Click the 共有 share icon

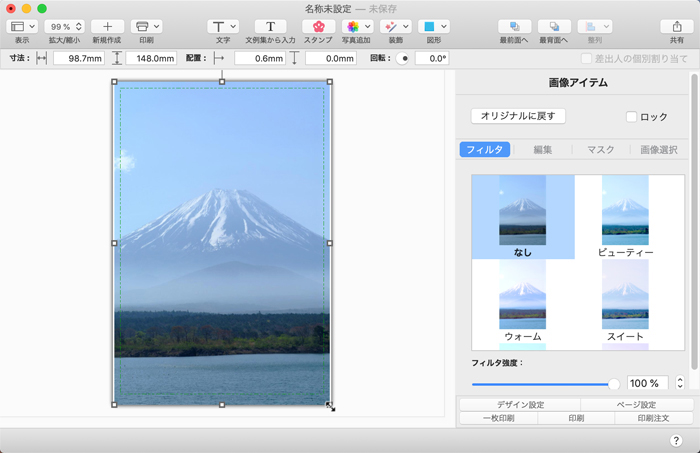676,26
